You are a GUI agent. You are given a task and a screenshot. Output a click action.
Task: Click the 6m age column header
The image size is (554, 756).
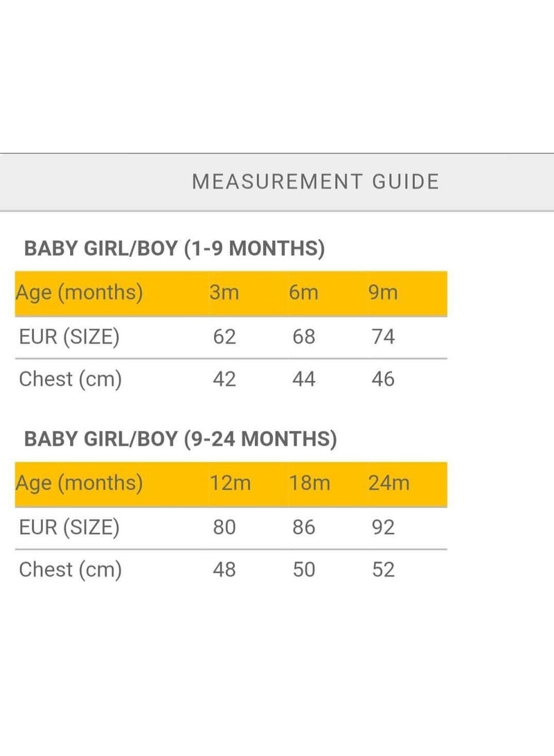303,292
